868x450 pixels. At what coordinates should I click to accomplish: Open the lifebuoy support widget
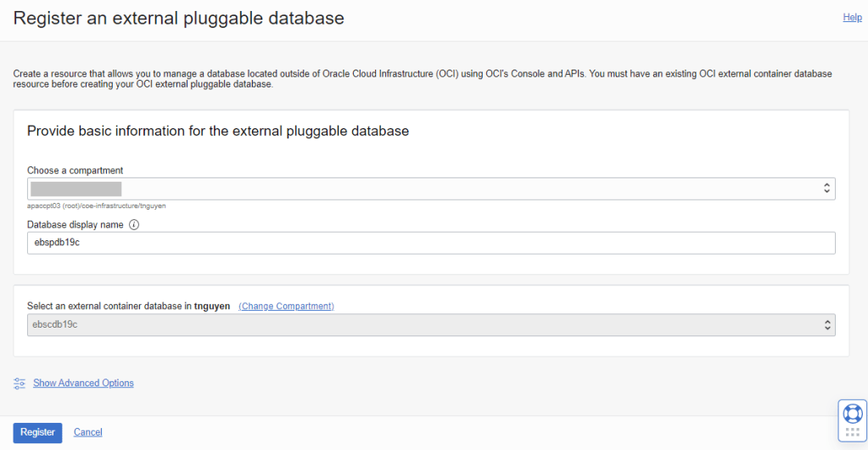point(852,413)
